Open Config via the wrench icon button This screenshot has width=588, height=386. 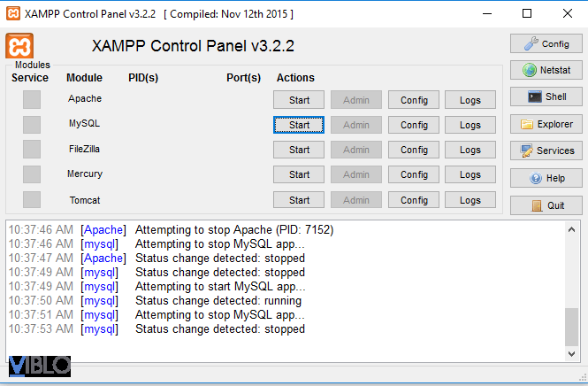point(531,43)
